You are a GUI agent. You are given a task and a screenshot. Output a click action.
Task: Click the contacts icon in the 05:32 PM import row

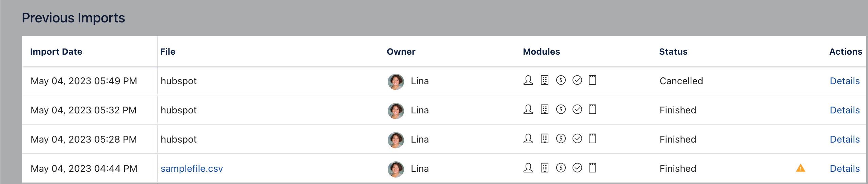(528, 109)
